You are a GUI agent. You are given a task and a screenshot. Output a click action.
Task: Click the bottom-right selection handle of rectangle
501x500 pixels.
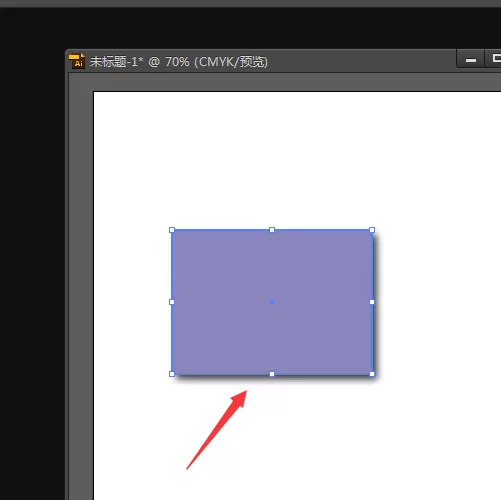tap(372, 374)
